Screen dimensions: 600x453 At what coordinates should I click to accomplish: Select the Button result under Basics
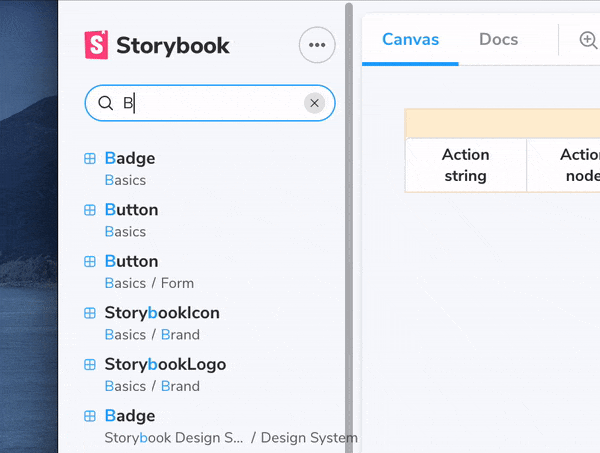pos(131,210)
